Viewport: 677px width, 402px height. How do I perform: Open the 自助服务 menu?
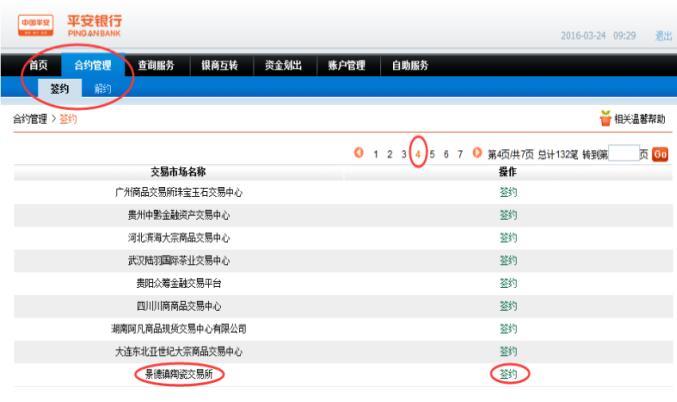click(x=409, y=66)
